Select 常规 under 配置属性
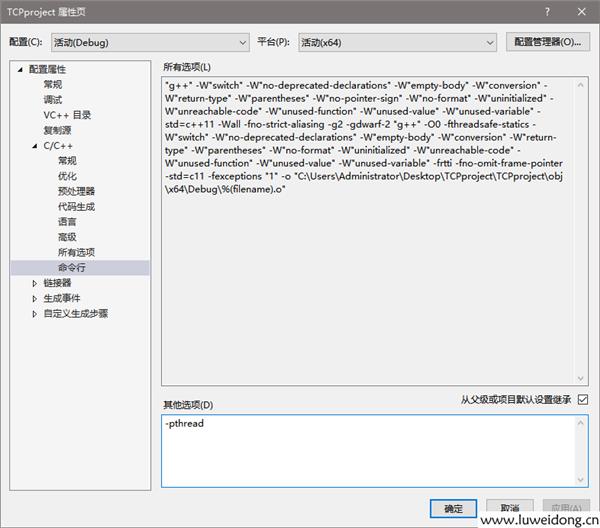Screen dimensions: 600x528 [x=53, y=85]
